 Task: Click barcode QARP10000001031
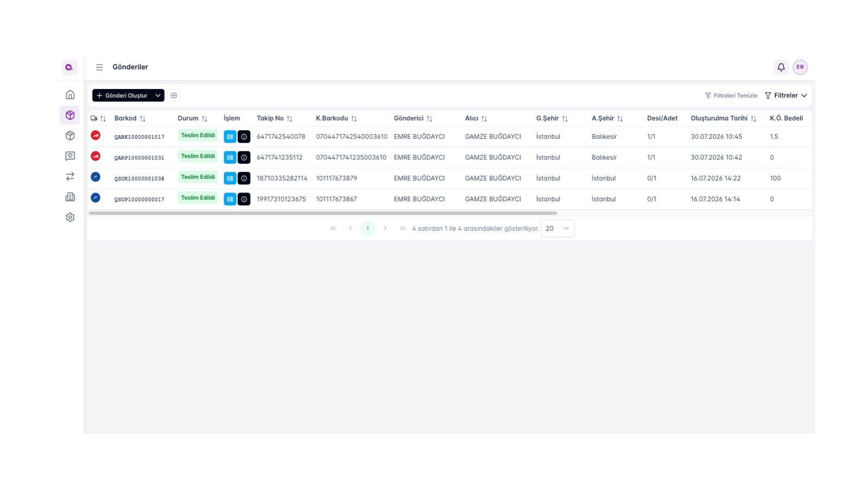coord(139,158)
